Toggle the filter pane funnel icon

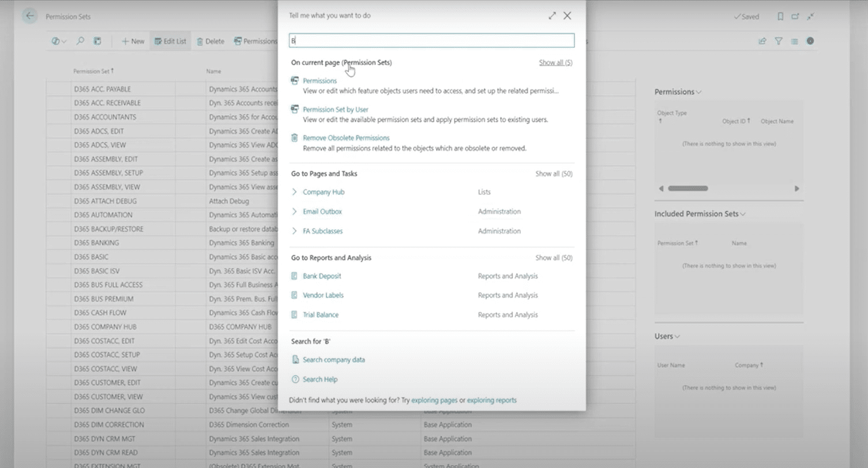pyautogui.click(x=779, y=41)
